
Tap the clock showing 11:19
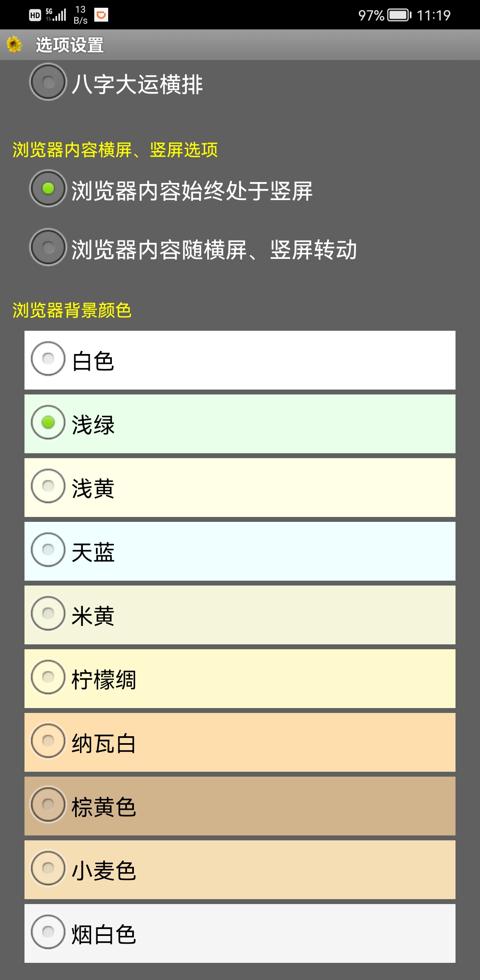coord(433,16)
